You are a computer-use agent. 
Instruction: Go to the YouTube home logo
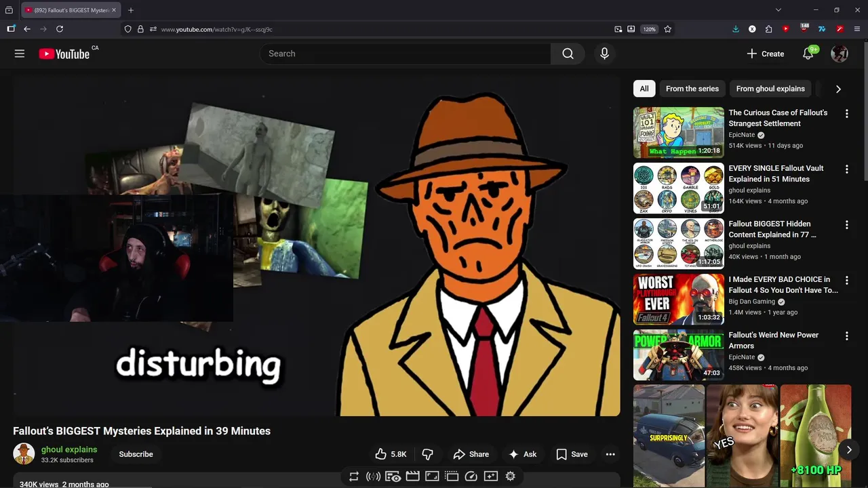click(64, 54)
